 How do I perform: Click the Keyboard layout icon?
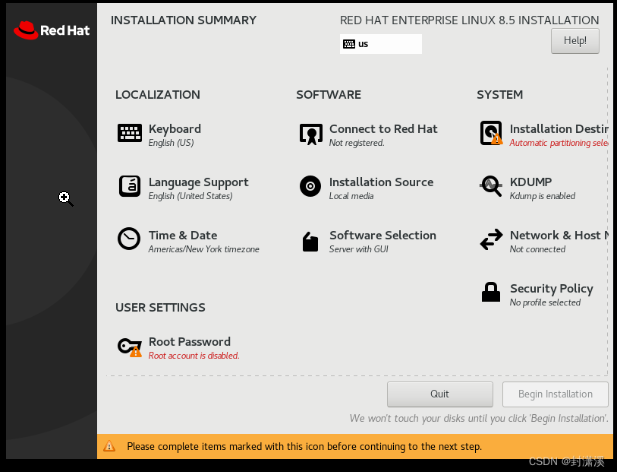pos(129,133)
